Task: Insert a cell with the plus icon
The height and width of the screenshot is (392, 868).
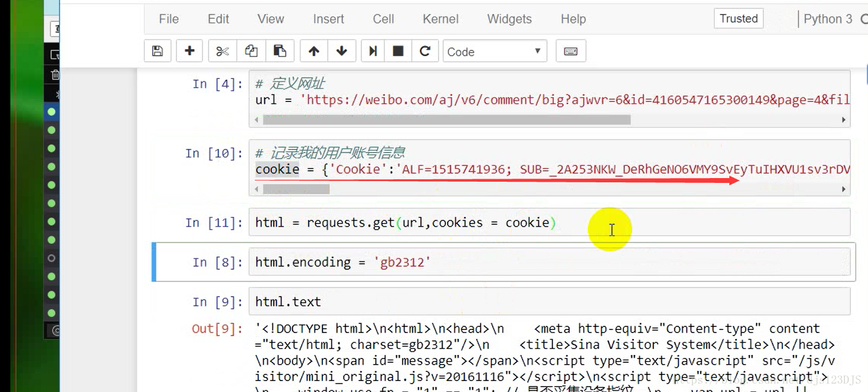Action: [x=189, y=51]
